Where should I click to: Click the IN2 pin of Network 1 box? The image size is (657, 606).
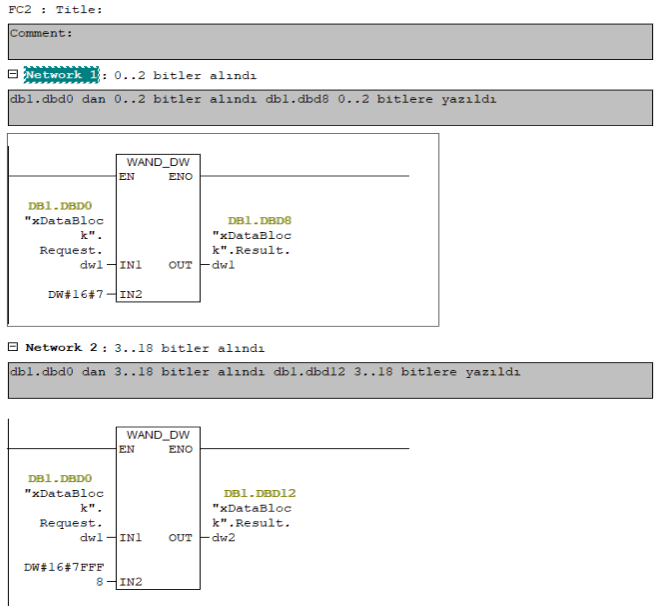pyautogui.click(x=131, y=294)
